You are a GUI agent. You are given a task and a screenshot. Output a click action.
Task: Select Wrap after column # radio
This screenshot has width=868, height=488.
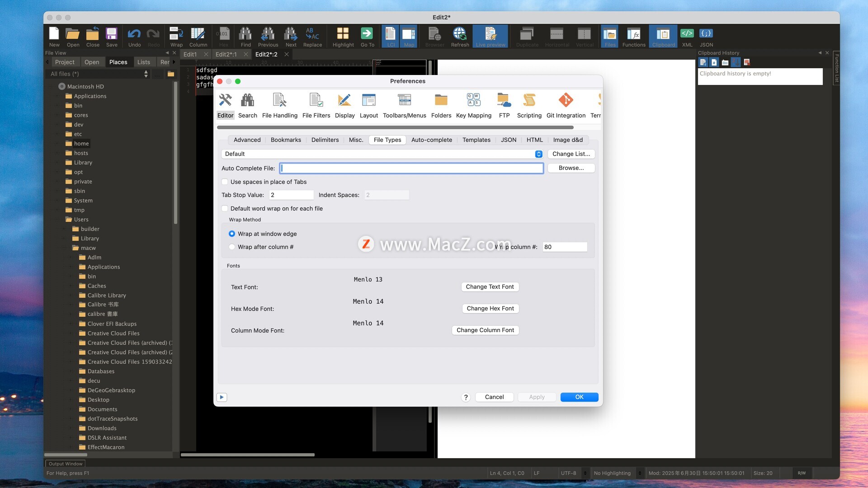(232, 247)
